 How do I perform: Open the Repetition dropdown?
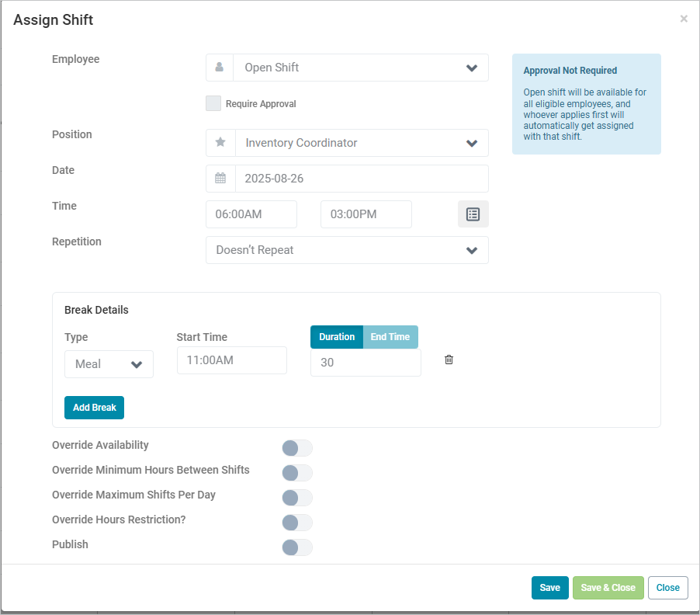(x=347, y=250)
